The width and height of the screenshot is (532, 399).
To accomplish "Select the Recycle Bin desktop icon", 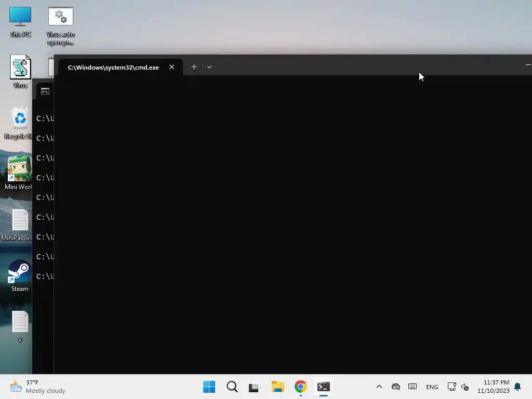I will [x=18, y=123].
